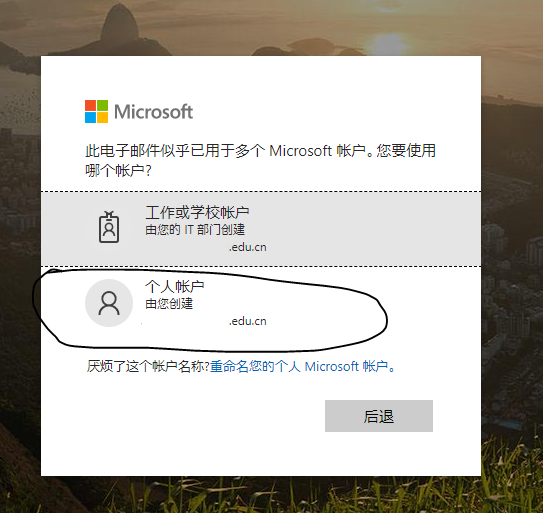
Task: Click the heading asking 您要使用哪个帐户
Action: tap(260, 160)
